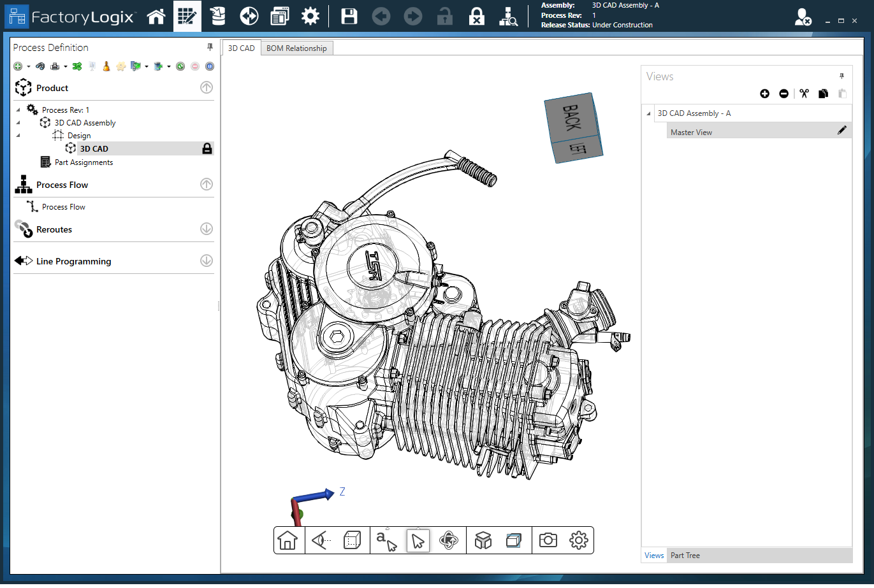The height and width of the screenshot is (588, 874).
Task: Toggle the section box icon in viewer toolbar
Action: click(513, 541)
